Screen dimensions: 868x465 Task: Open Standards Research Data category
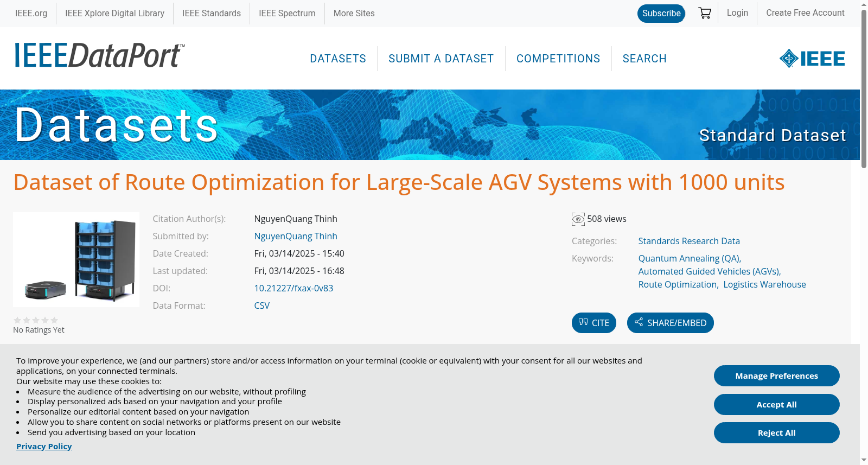click(689, 241)
